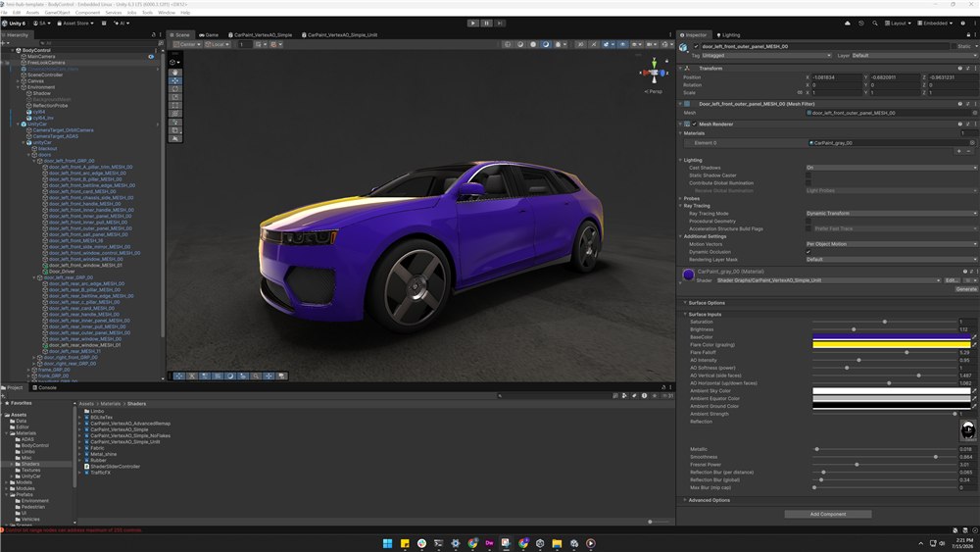Expand the Advanced Options section
This screenshot has height=552, width=980.
[709, 500]
